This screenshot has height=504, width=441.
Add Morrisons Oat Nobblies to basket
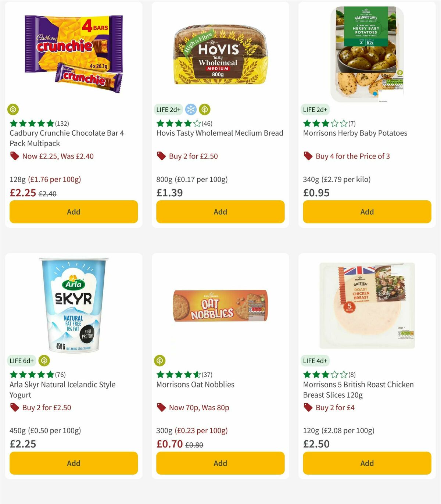[x=220, y=463]
